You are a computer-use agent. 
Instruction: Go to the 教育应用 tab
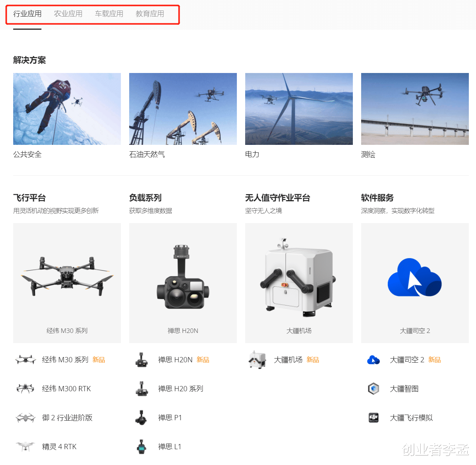[150, 14]
